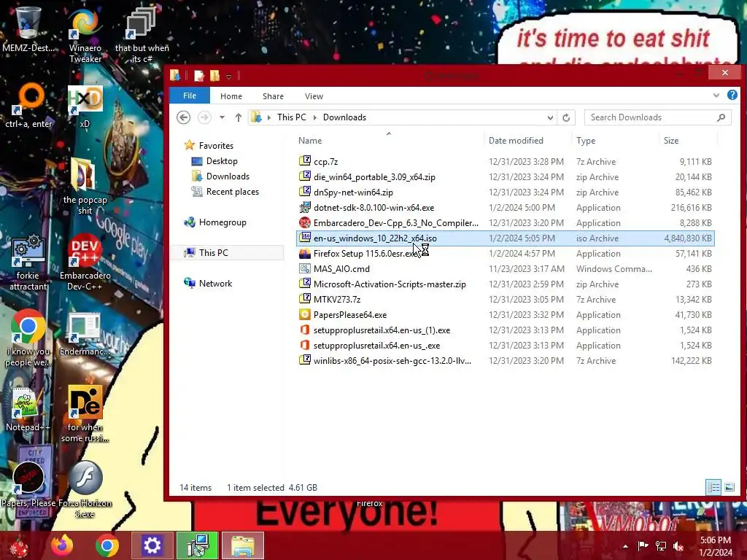This screenshot has width=747, height=560.
Task: Open the View ribbon tab
Action: tap(314, 96)
